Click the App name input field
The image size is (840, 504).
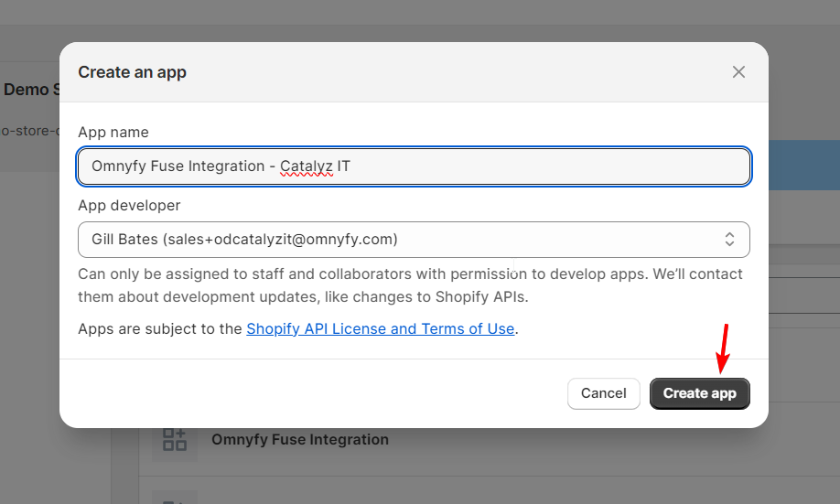(x=414, y=166)
